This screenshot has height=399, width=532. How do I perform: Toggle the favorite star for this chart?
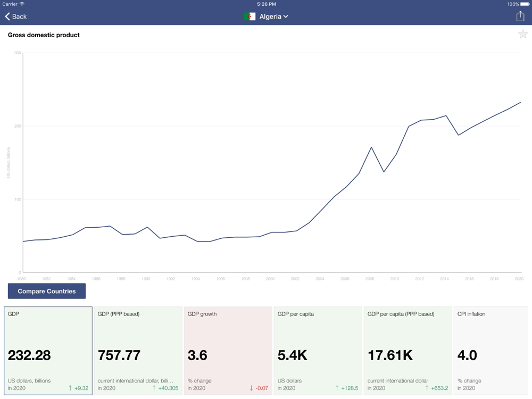click(522, 35)
